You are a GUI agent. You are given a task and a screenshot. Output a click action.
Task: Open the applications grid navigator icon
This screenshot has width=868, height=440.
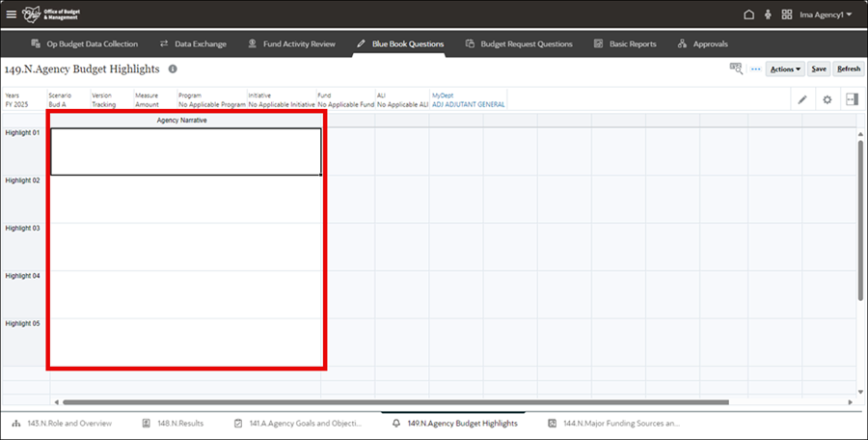point(787,14)
